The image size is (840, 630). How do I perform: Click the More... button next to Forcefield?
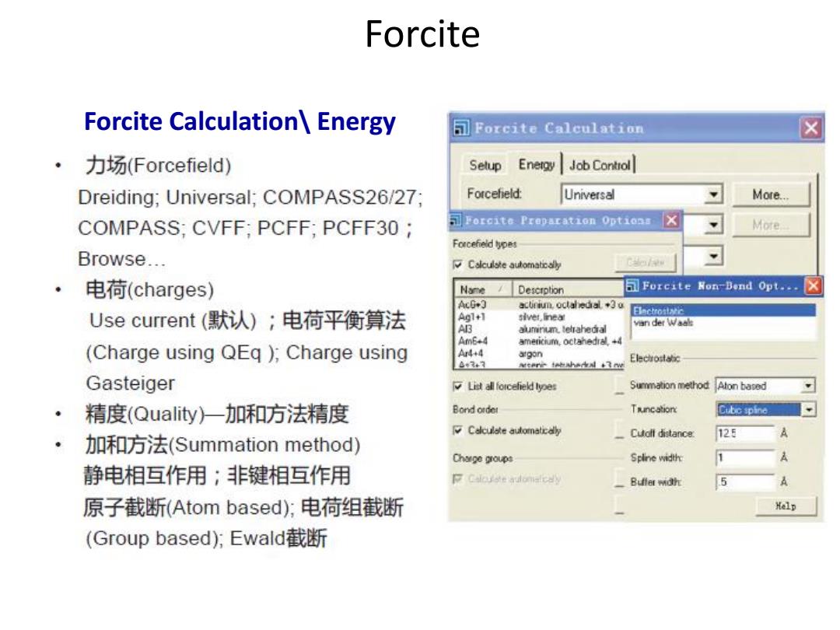(770, 194)
